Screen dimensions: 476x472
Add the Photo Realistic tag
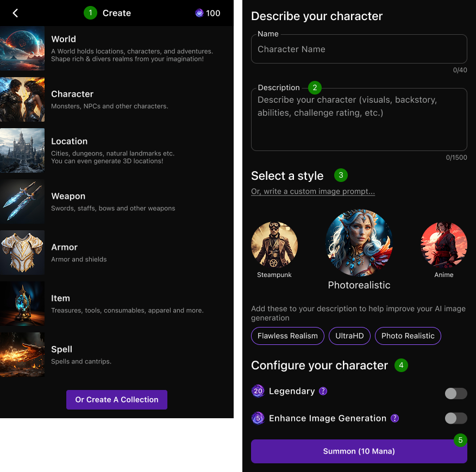[x=408, y=336]
